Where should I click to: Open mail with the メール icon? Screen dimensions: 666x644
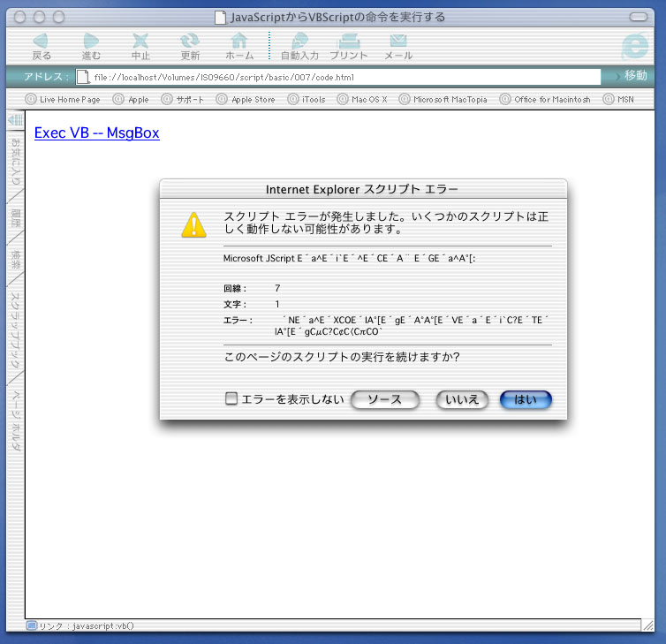[x=398, y=46]
